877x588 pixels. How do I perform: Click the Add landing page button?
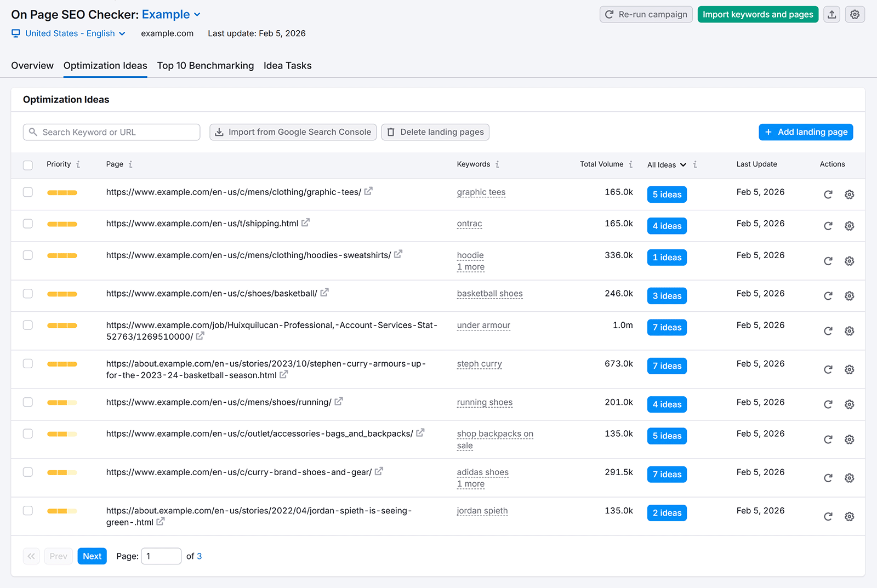(x=806, y=132)
